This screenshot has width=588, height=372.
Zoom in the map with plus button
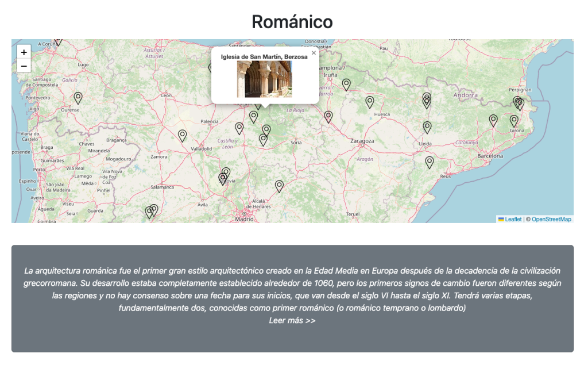click(x=24, y=52)
